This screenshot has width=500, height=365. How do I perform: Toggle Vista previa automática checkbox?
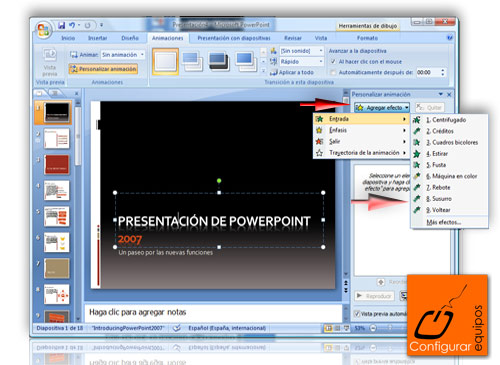coord(356,314)
